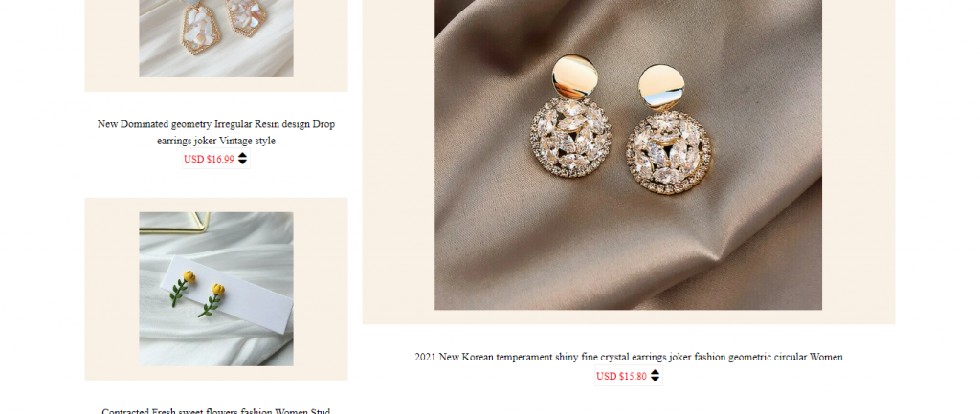The image size is (980, 414).
Task: Click the white earring display card in flower photo
Action: (226, 294)
